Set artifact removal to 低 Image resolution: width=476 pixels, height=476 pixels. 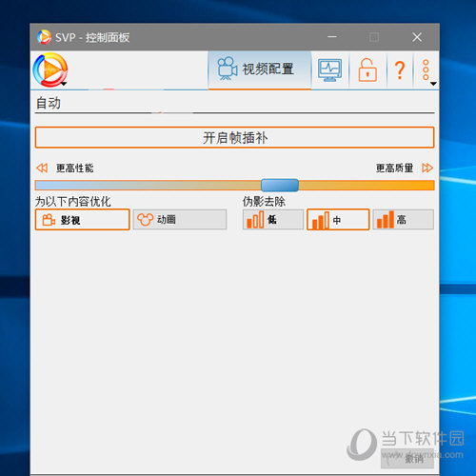pos(273,219)
